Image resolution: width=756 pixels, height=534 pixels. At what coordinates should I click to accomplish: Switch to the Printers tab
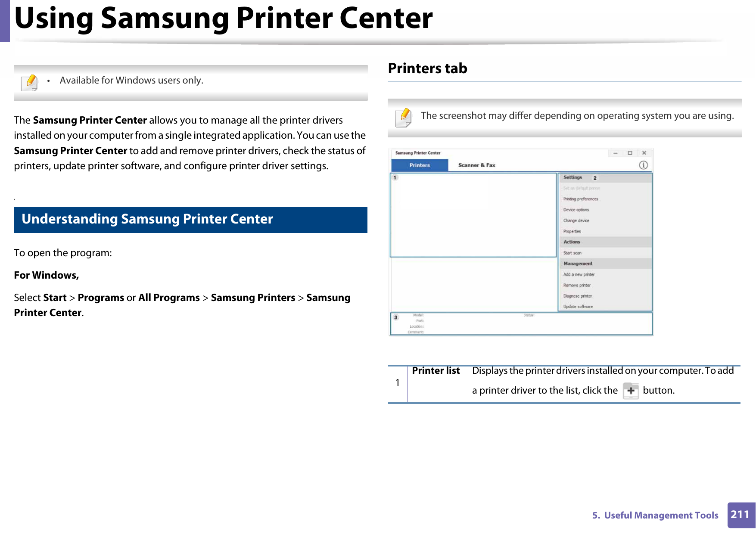click(420, 165)
